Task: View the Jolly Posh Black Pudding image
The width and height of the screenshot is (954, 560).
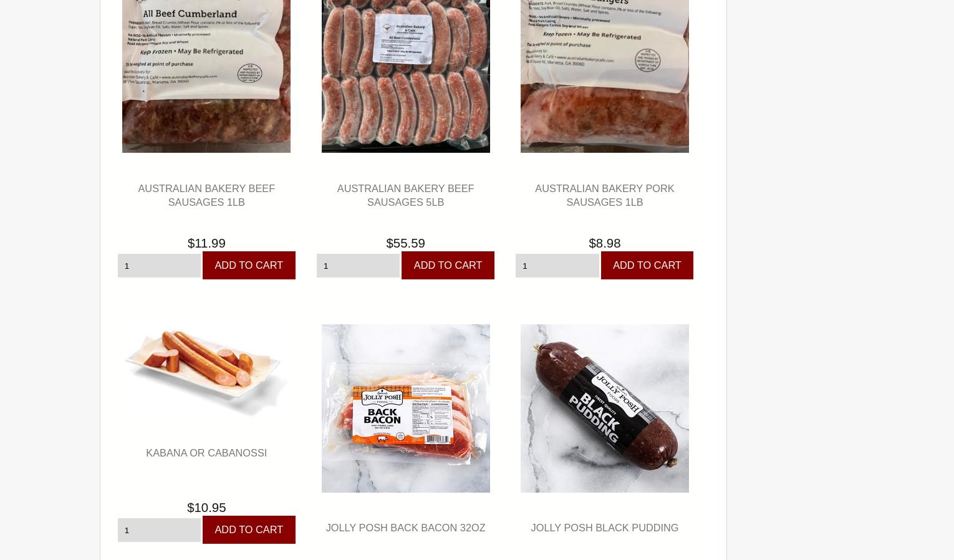Action: click(604, 408)
